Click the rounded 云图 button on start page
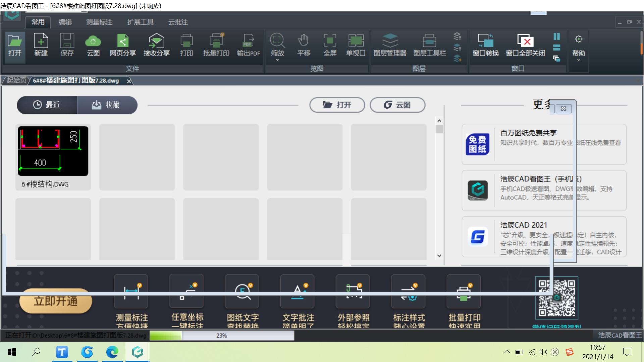The image size is (644, 362). point(397,105)
